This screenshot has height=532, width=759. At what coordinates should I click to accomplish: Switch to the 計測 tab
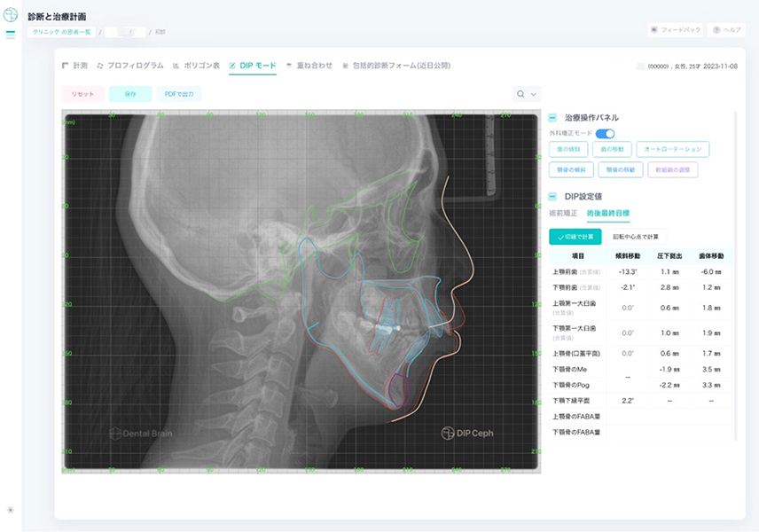[x=74, y=66]
